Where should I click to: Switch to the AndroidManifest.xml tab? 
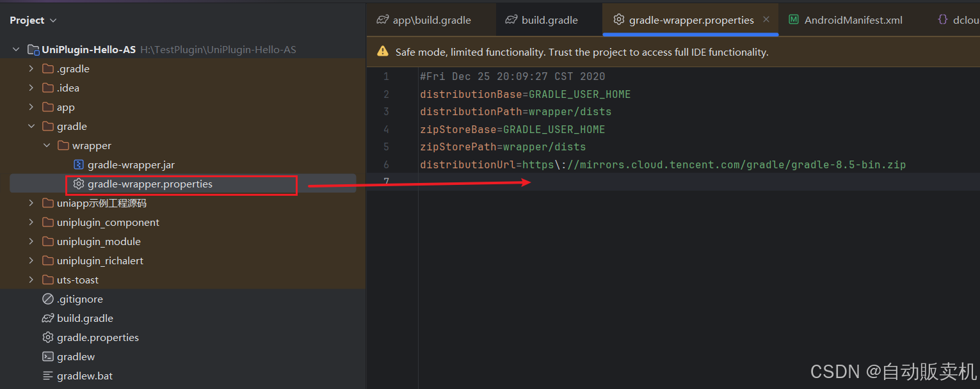tap(845, 20)
